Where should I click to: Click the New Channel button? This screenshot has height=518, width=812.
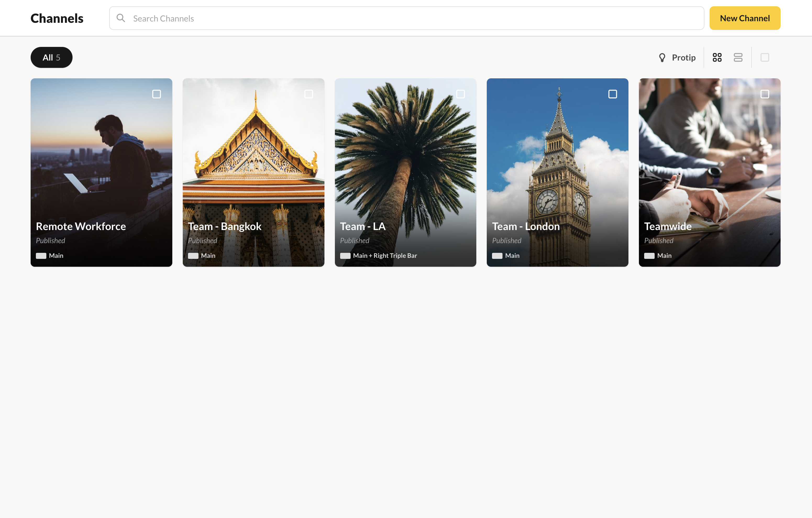tap(744, 18)
